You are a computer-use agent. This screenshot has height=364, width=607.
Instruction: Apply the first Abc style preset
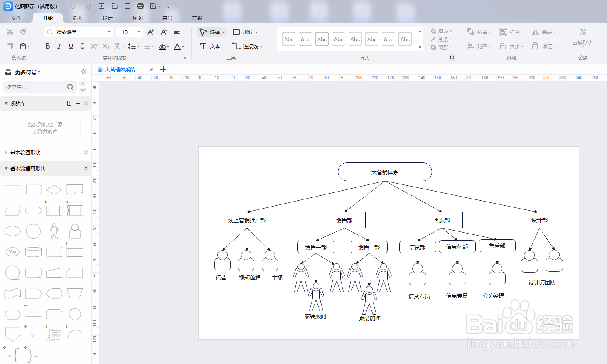click(x=289, y=39)
